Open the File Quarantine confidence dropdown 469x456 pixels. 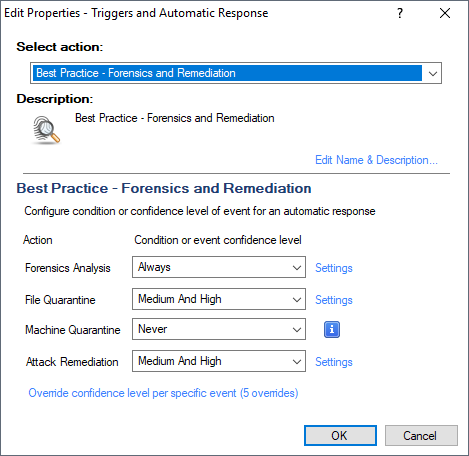pos(219,299)
